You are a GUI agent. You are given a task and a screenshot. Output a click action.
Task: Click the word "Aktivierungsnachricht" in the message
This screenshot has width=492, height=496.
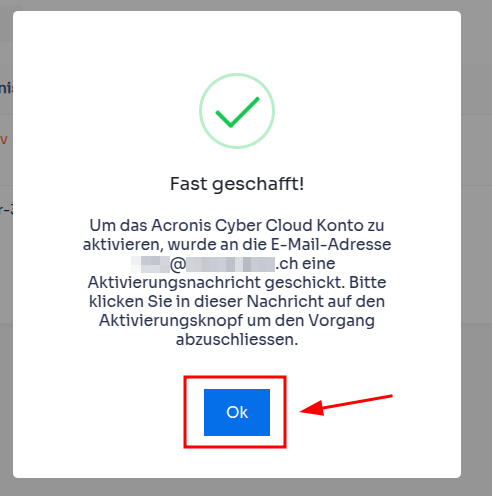(x=174, y=283)
